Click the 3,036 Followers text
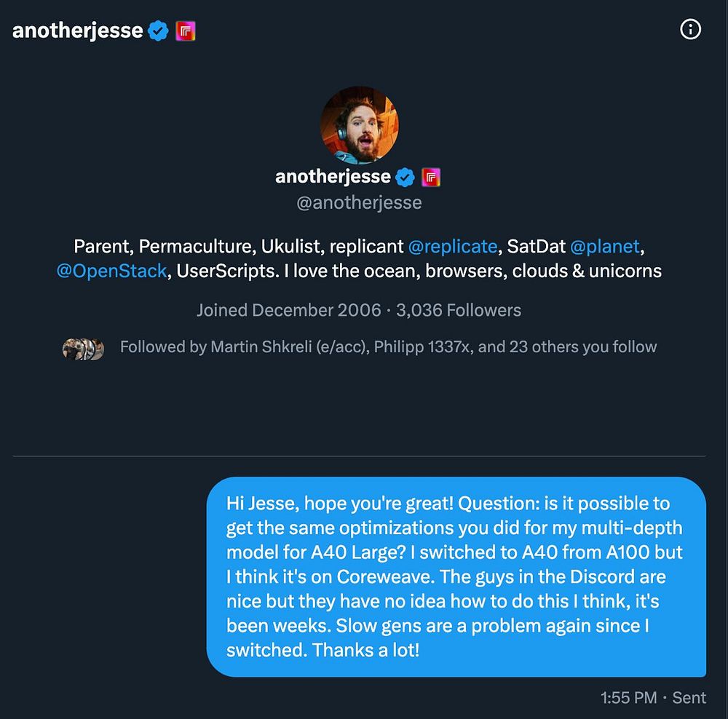 [459, 310]
